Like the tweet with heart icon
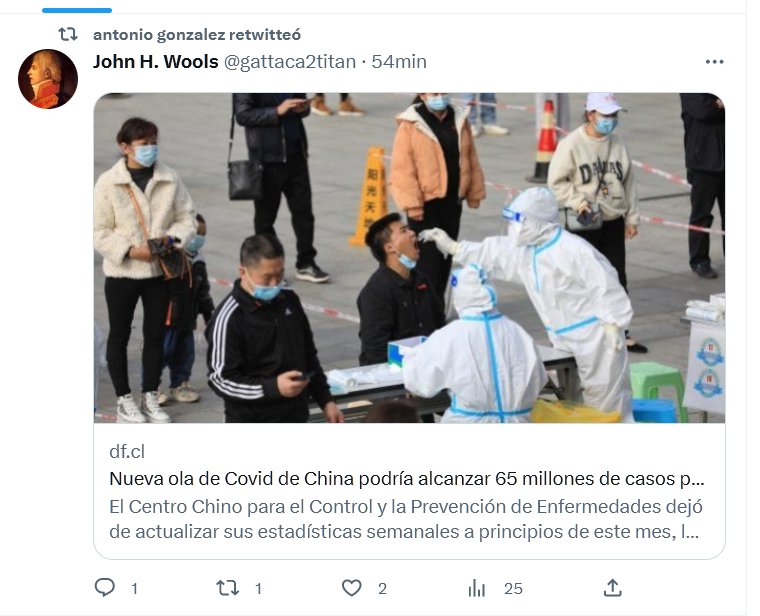The image size is (760, 616). click(x=351, y=588)
